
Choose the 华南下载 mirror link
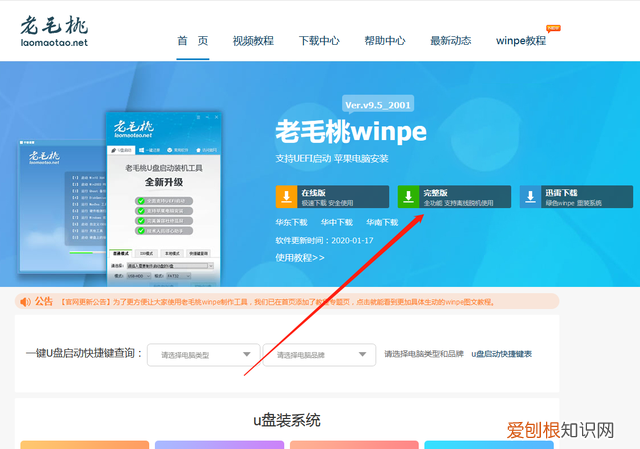(382, 222)
